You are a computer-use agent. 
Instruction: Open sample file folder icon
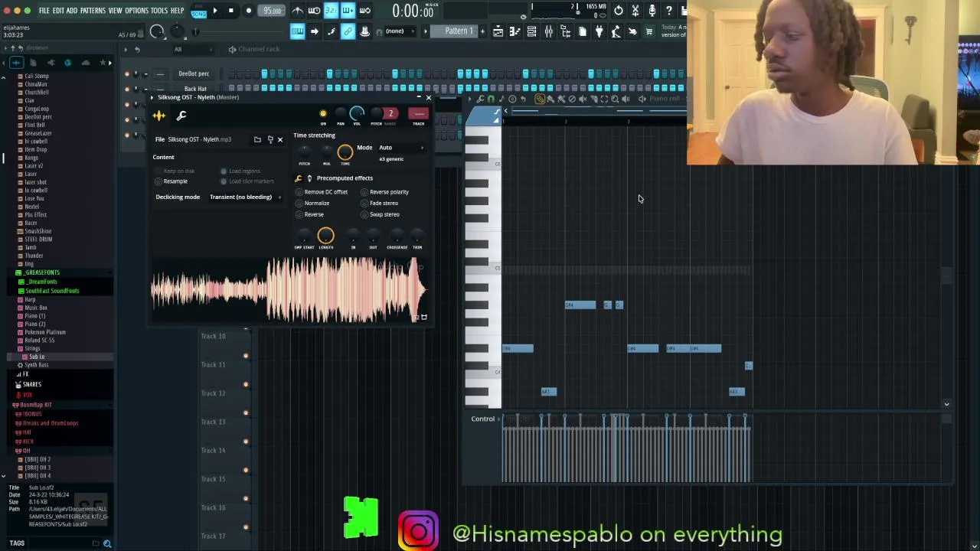pos(257,140)
